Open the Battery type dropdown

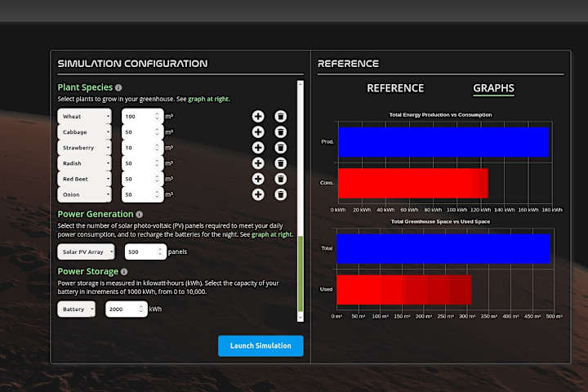(76, 309)
